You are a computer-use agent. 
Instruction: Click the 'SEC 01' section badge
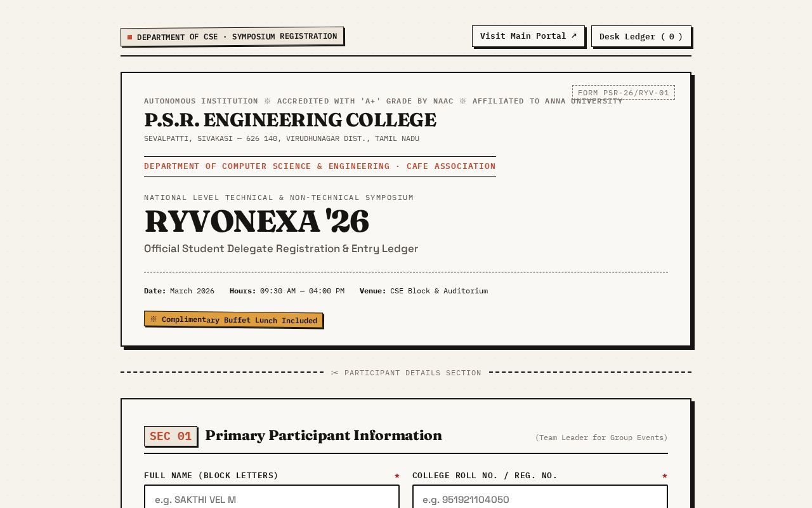[171, 436]
